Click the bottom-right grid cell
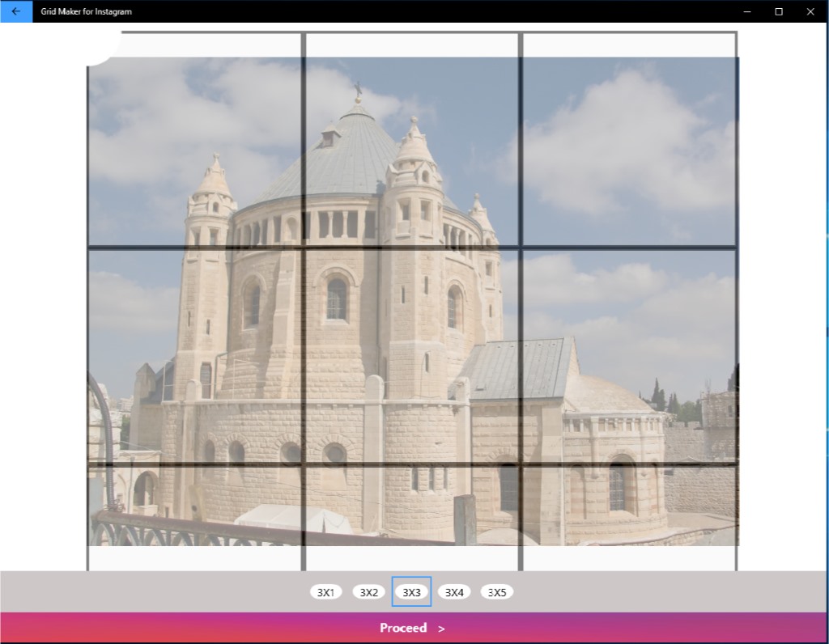829x644 pixels. [x=629, y=516]
